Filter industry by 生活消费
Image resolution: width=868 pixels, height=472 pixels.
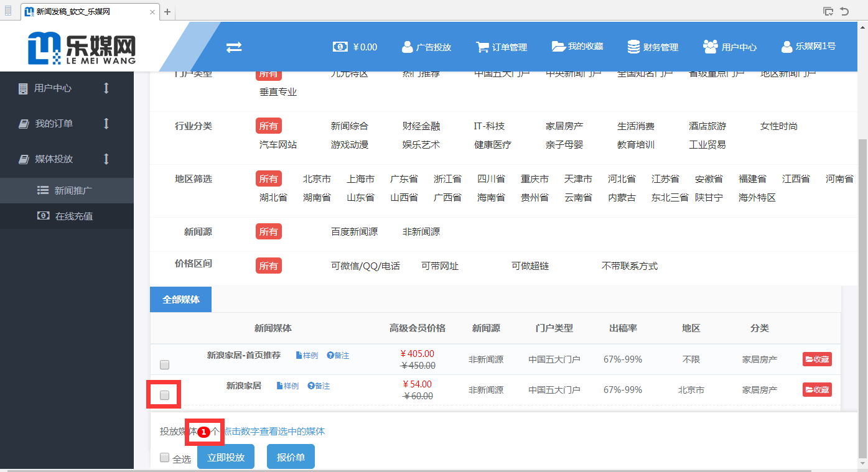(636, 126)
